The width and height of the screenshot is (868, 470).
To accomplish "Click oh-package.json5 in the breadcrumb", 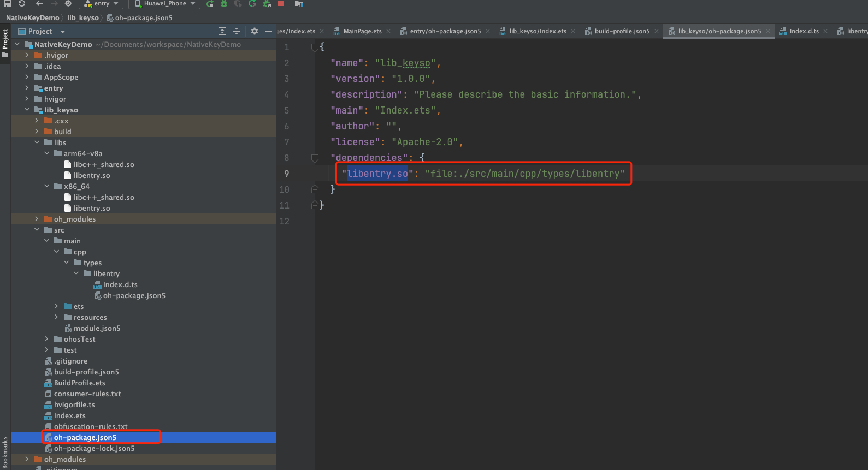I will pos(144,17).
